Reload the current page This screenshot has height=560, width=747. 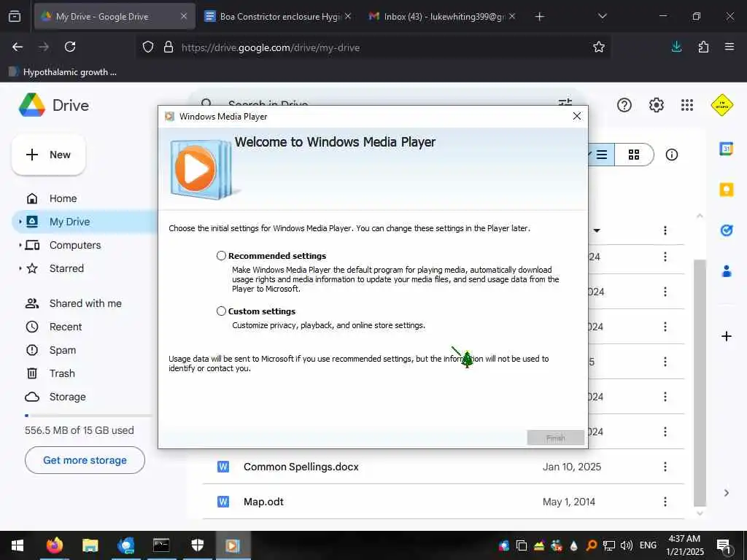point(70,47)
